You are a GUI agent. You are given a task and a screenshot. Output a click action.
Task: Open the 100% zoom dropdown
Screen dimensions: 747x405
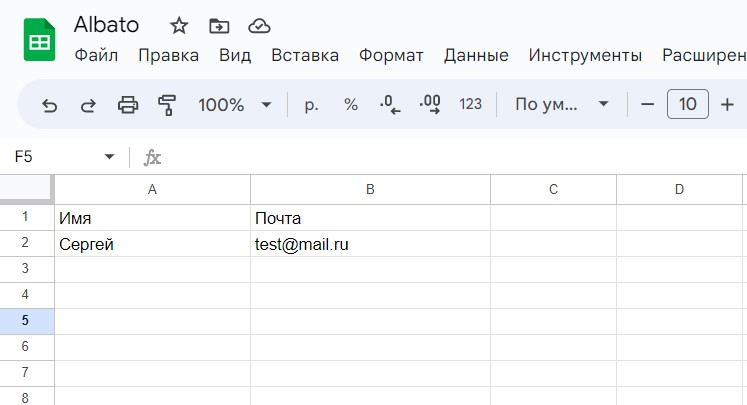click(234, 105)
